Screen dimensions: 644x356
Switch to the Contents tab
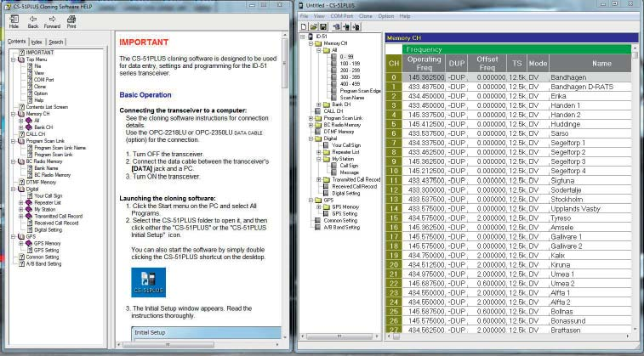(x=17, y=42)
